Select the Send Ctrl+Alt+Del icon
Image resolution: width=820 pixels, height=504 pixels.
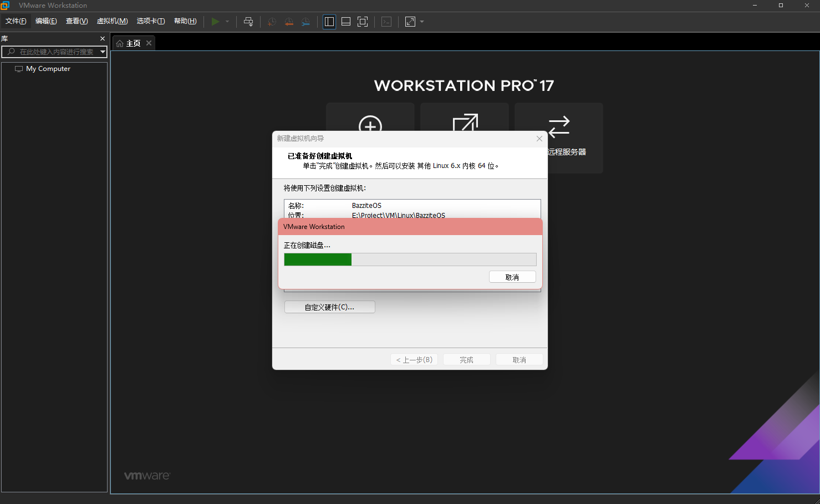pyautogui.click(x=248, y=22)
